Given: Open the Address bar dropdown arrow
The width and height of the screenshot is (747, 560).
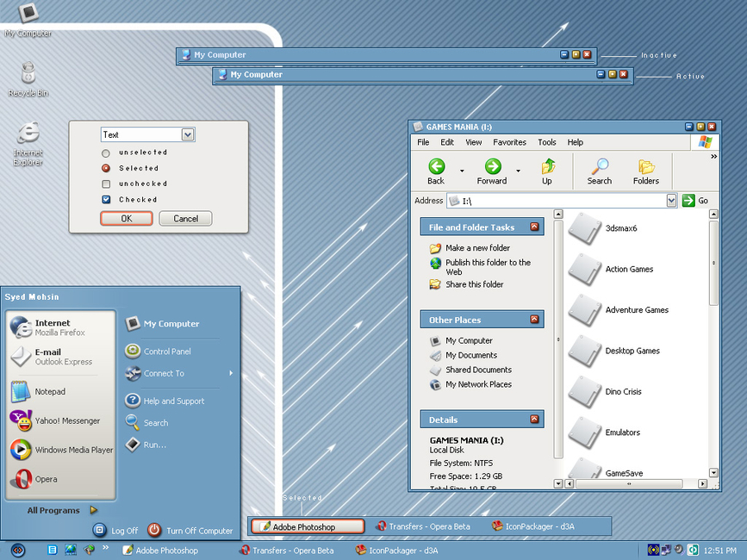Looking at the screenshot, I should 671,201.
